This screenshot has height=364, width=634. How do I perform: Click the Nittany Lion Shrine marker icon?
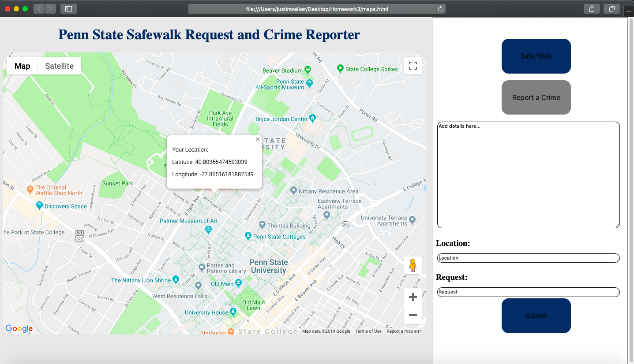pos(176,279)
